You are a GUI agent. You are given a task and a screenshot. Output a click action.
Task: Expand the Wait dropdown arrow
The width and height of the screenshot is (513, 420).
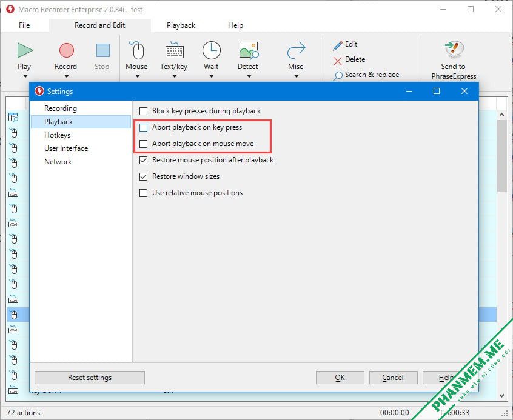pyautogui.click(x=212, y=76)
